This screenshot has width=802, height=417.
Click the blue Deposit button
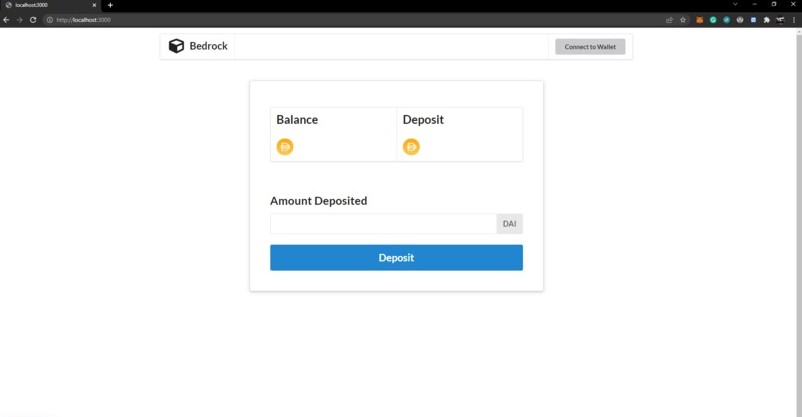pos(396,257)
